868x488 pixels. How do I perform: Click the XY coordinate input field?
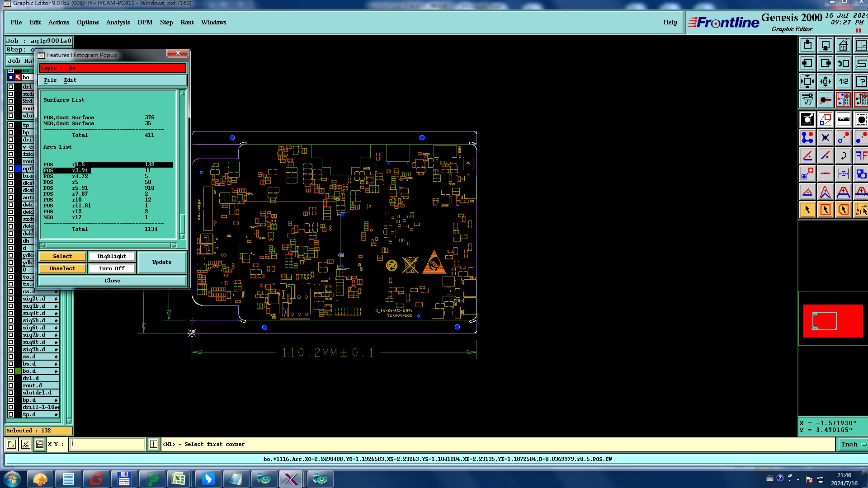(108, 444)
